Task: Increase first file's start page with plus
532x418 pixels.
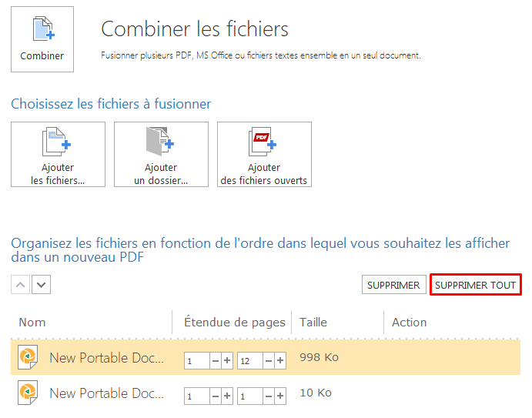Action: point(227,361)
